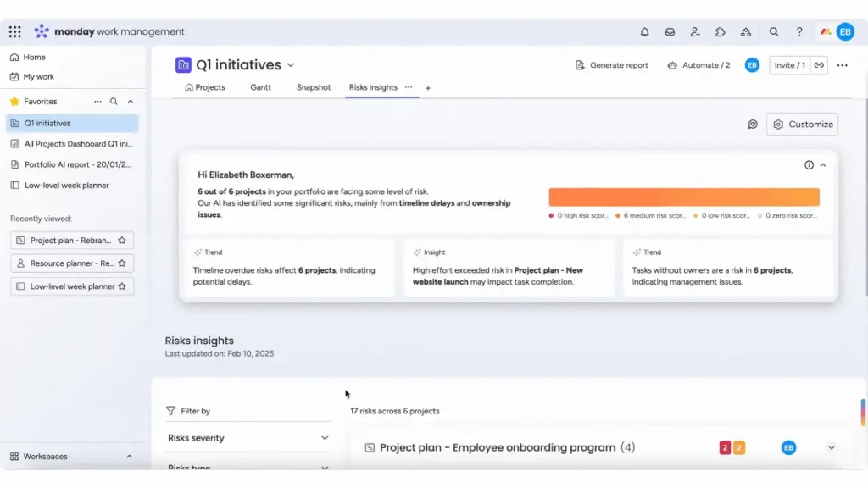Screen dimensions: 868x488
Task: Expand the Employee onboarding program project row
Action: point(831,447)
